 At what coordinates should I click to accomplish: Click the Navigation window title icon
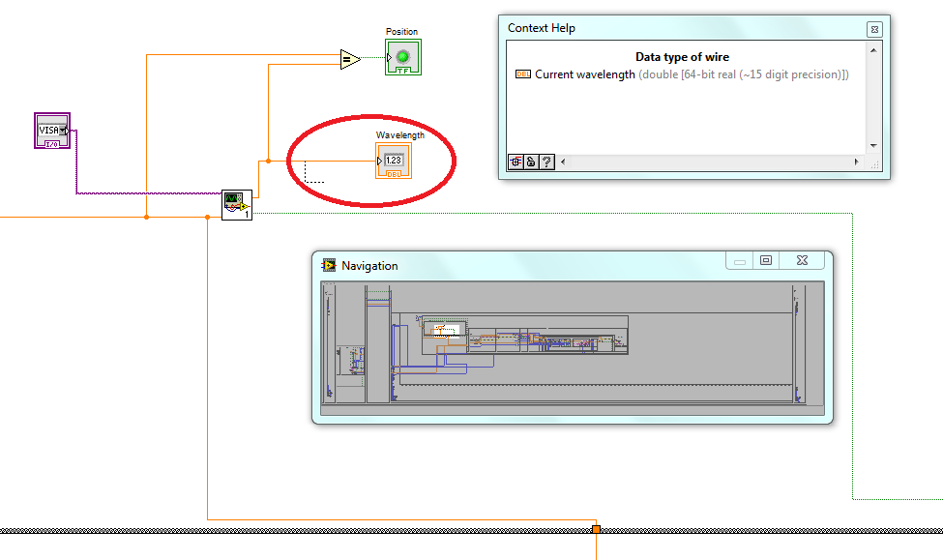click(x=329, y=265)
